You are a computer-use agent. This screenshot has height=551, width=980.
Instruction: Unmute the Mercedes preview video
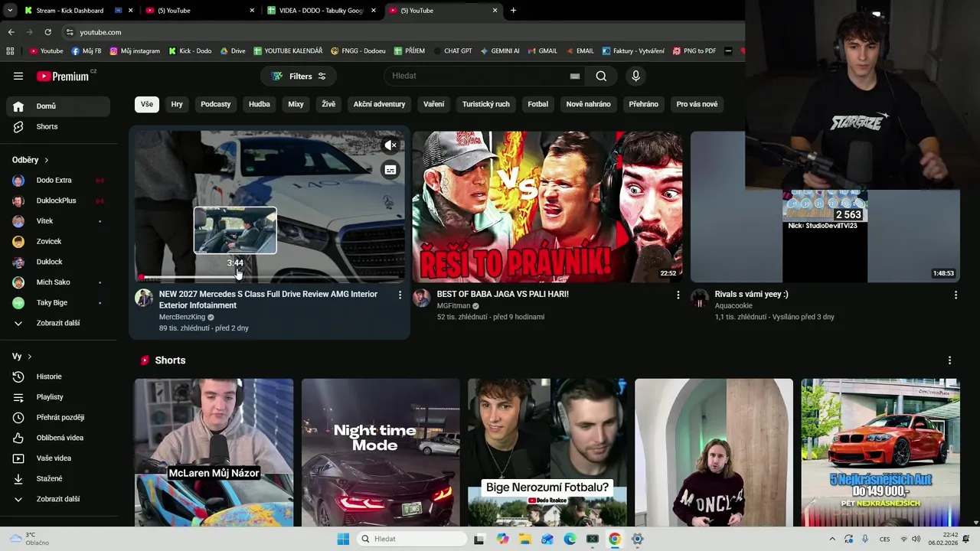[x=390, y=145]
